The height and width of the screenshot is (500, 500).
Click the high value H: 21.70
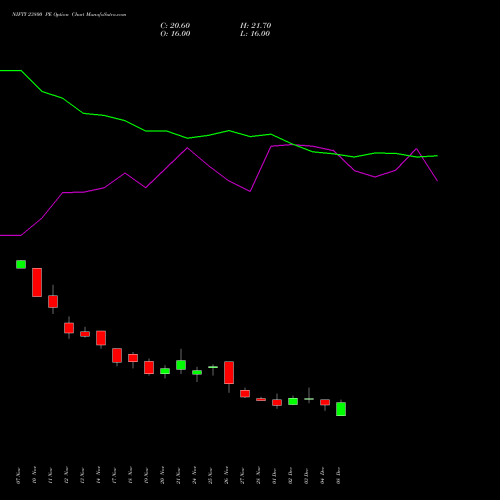tap(255, 26)
